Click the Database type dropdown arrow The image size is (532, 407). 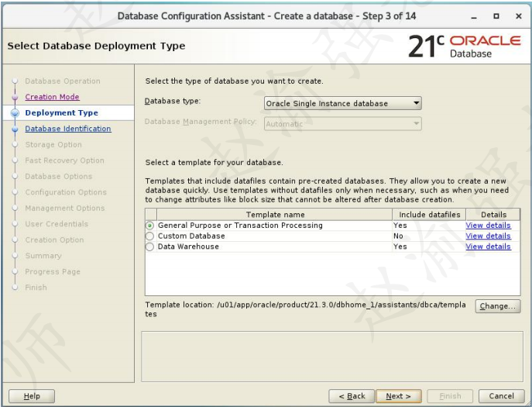click(417, 103)
